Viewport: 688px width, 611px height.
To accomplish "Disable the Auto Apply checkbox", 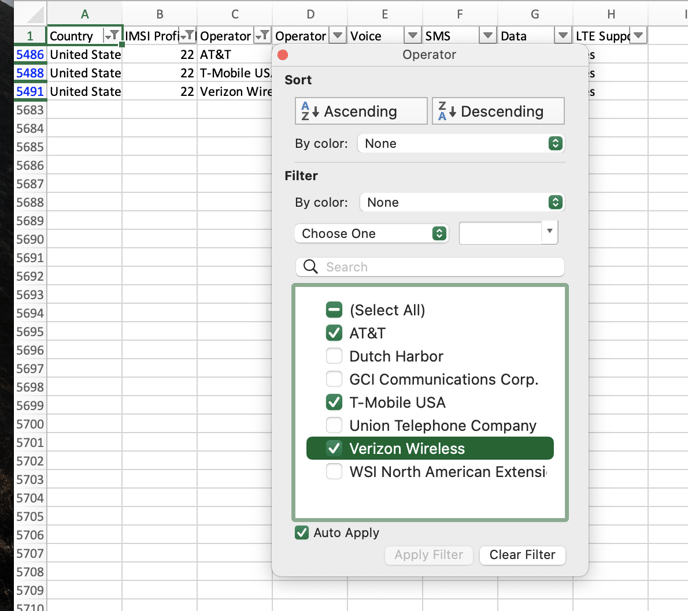I will (x=301, y=532).
